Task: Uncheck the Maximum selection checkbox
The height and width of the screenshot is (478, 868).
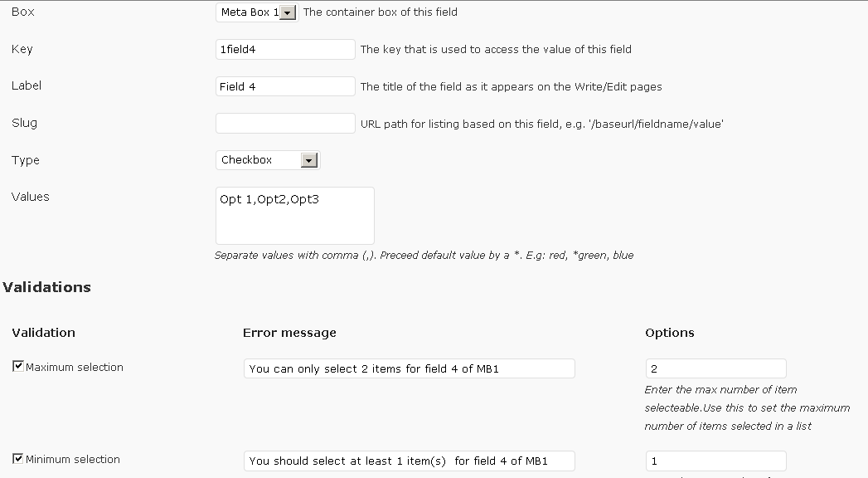Action: pyautogui.click(x=18, y=366)
